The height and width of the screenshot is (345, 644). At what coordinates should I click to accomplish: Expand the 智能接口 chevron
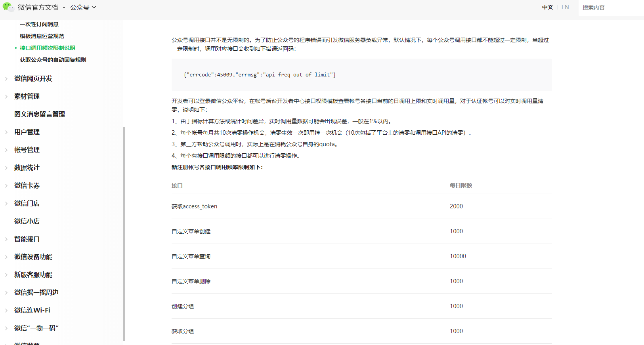[x=6, y=239]
